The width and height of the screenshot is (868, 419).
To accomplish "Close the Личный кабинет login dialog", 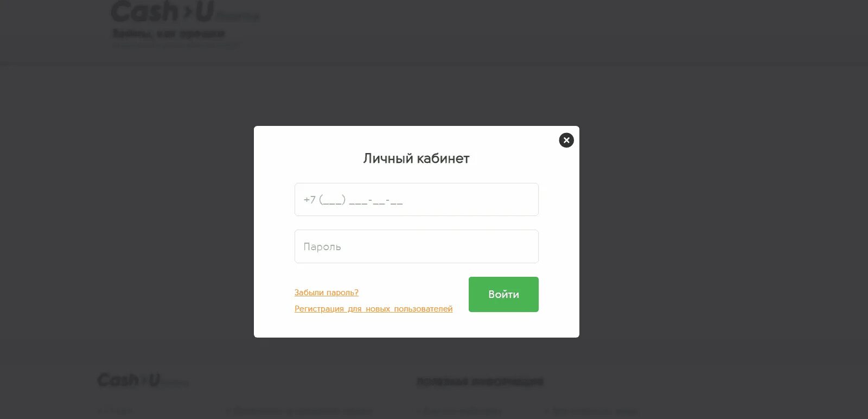I will coord(566,140).
